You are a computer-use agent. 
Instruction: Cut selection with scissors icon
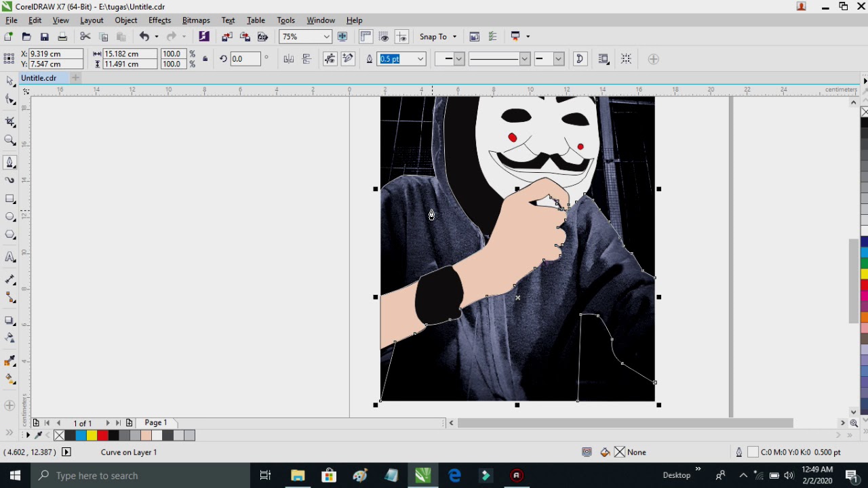pyautogui.click(x=85, y=37)
